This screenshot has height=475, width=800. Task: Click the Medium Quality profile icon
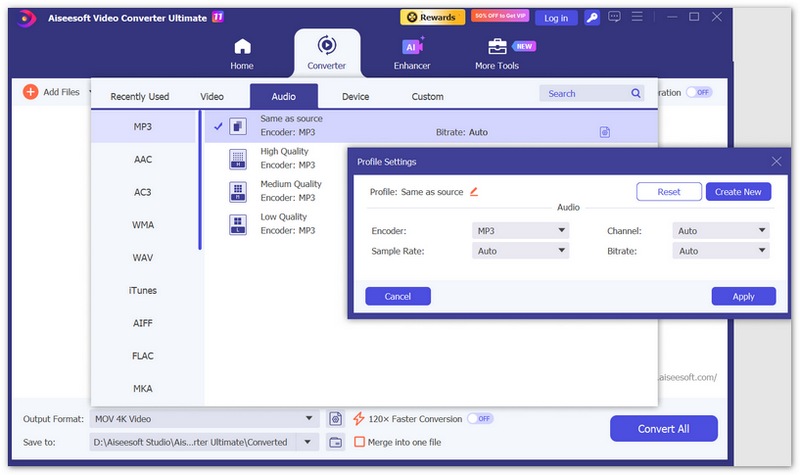point(238,192)
